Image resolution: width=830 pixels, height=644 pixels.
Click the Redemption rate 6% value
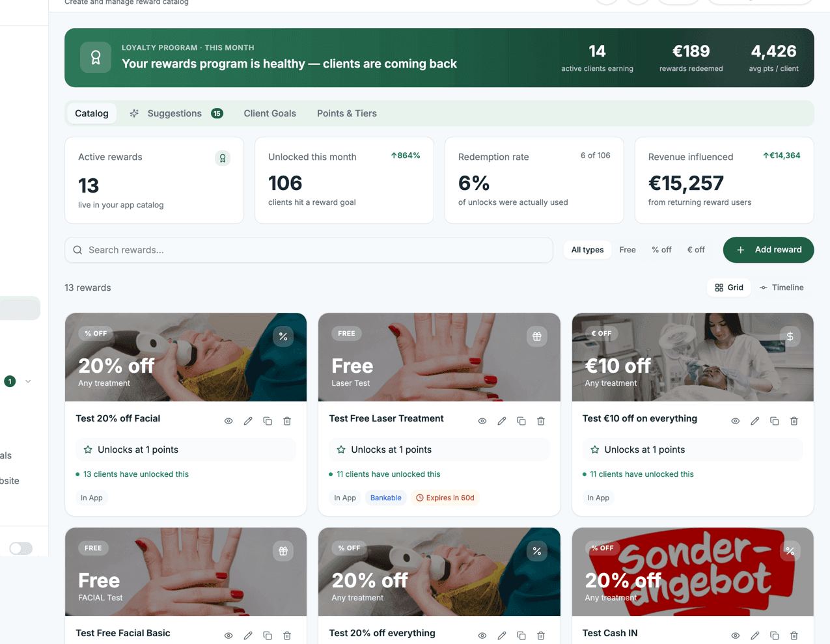pos(474,183)
